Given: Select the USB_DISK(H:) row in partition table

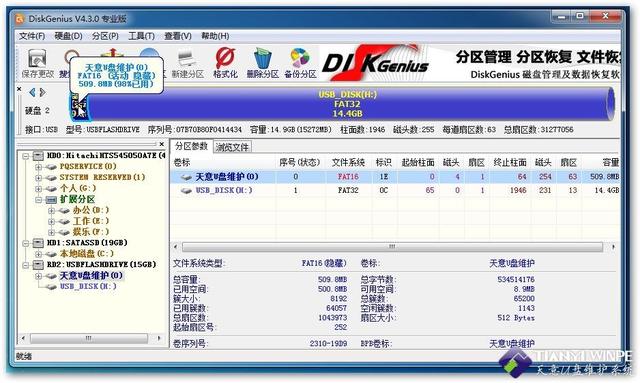Looking at the screenshot, I should tap(394, 190).
